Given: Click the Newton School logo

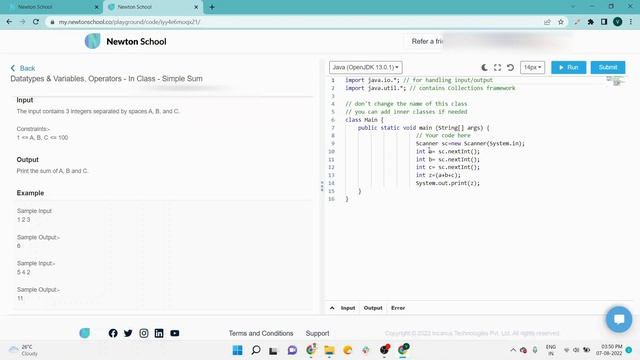Looking at the screenshot, I should pos(125,41).
